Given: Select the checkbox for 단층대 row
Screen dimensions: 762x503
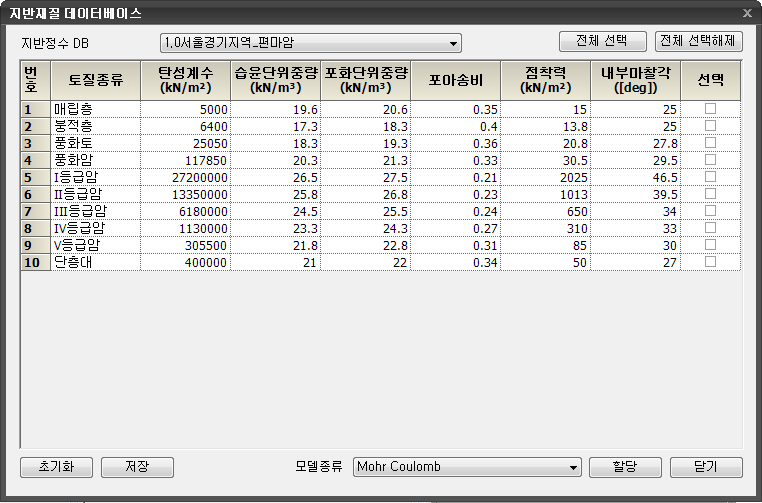Looking at the screenshot, I should tap(710, 262).
